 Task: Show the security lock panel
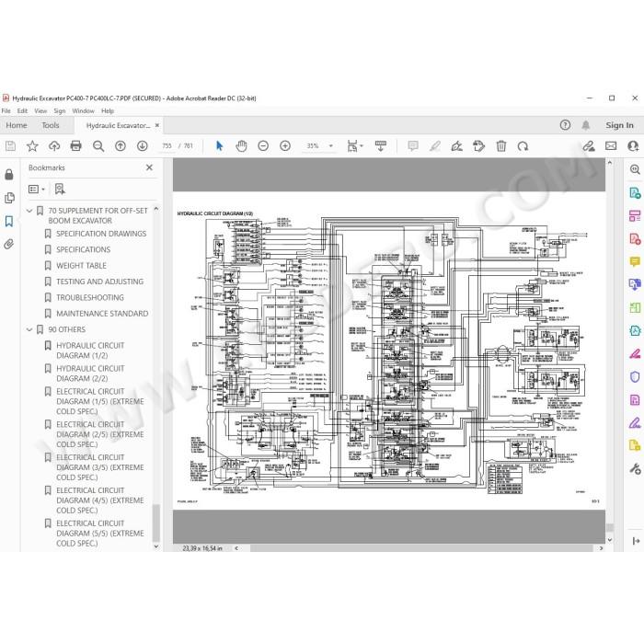[x=9, y=175]
